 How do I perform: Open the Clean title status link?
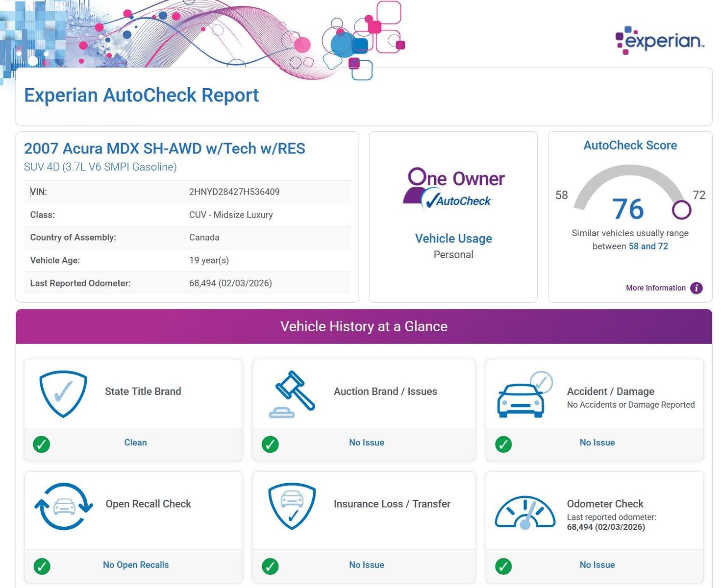click(x=135, y=442)
